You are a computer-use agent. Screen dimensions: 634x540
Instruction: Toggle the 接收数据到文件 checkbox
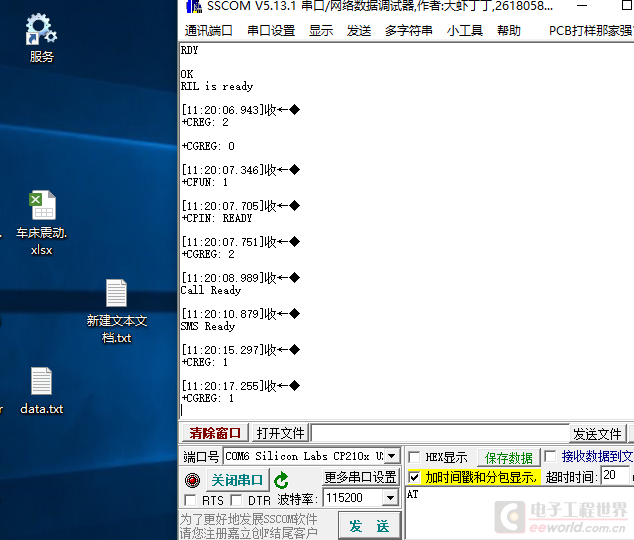[550, 456]
